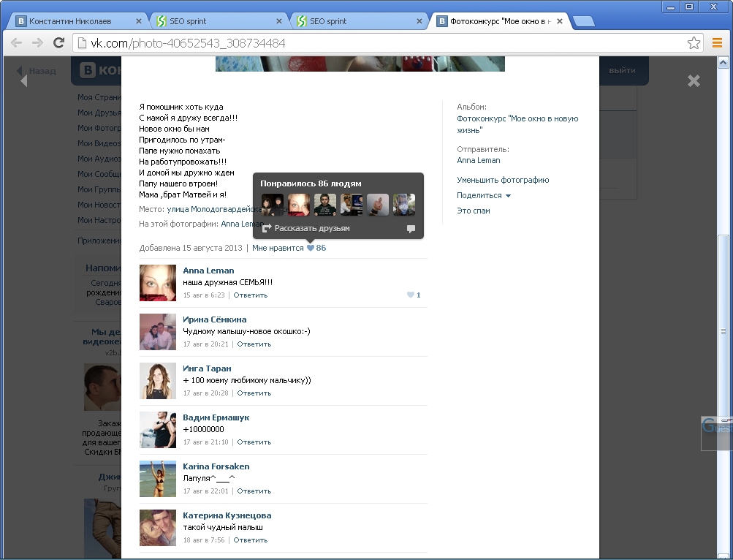This screenshot has height=560, width=733.
Task: Click the comment bubble icon in likes popup
Action: click(x=411, y=229)
